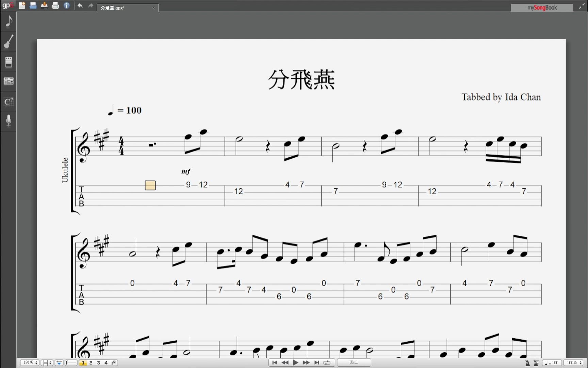Jump to first bar
The height and width of the screenshot is (368, 588).
click(x=275, y=363)
